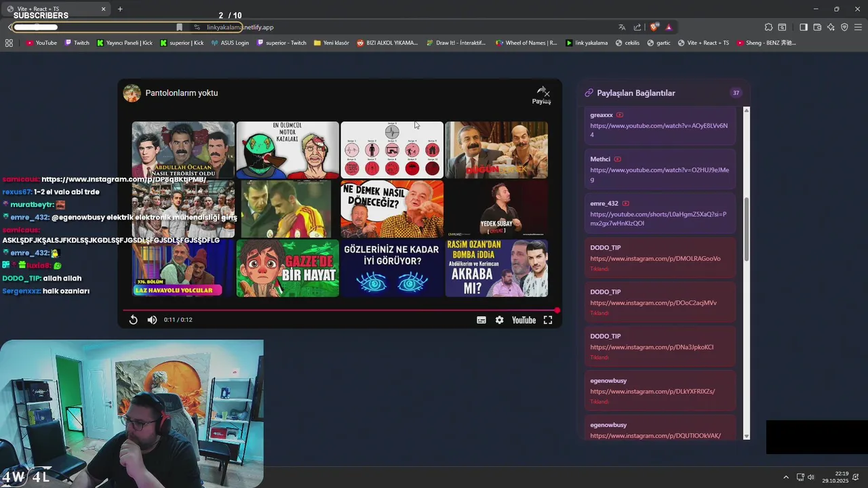Select En Ölümcül Motor Kazaları thumbnail
This screenshot has width=868, height=488.
pos(288,150)
